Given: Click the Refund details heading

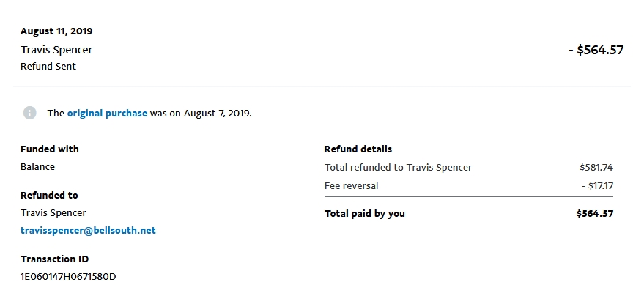Looking at the screenshot, I should point(358,149).
